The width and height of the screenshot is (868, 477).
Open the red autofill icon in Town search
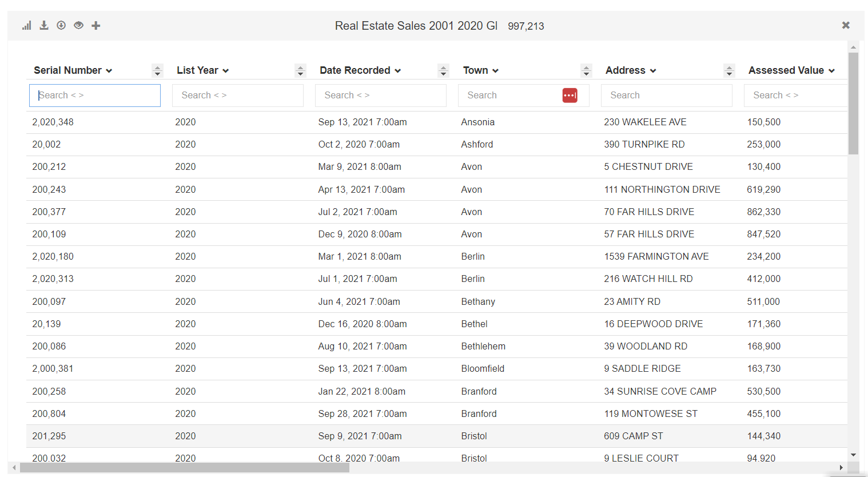[x=570, y=95]
